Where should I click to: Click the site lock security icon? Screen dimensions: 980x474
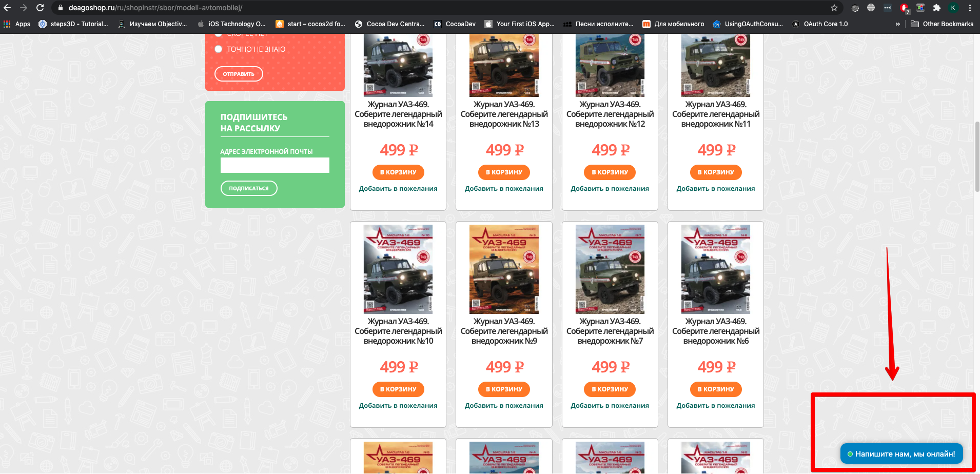(x=61, y=8)
